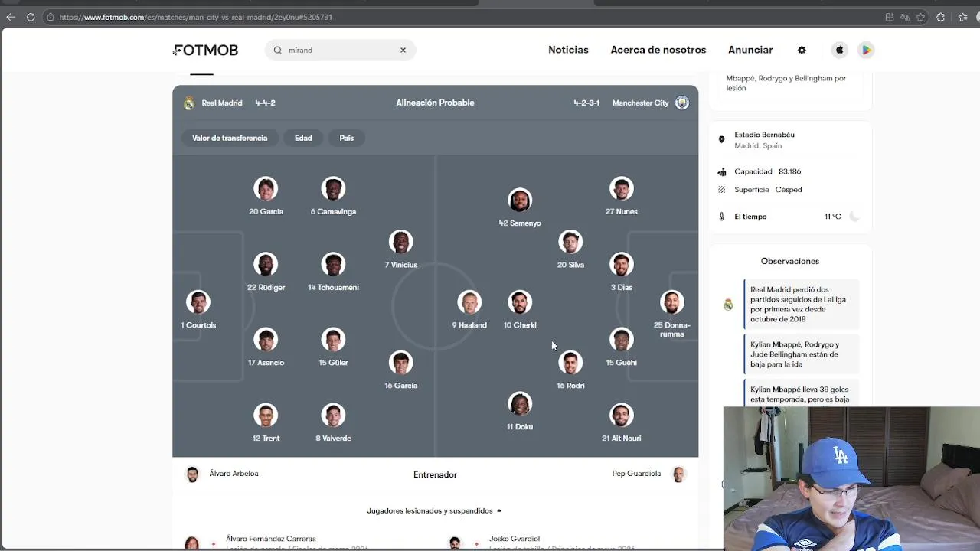
Task: Open the Noticias menu item
Action: [568, 50]
